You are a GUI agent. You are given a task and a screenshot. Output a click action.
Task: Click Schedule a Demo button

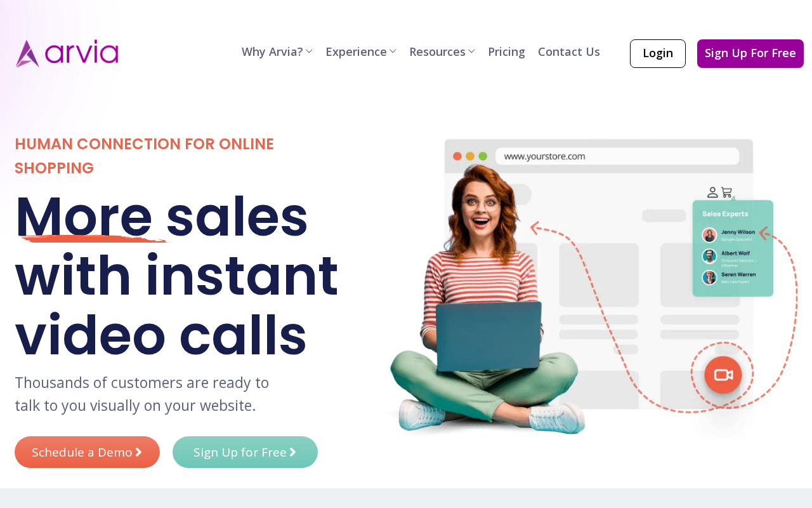87,452
